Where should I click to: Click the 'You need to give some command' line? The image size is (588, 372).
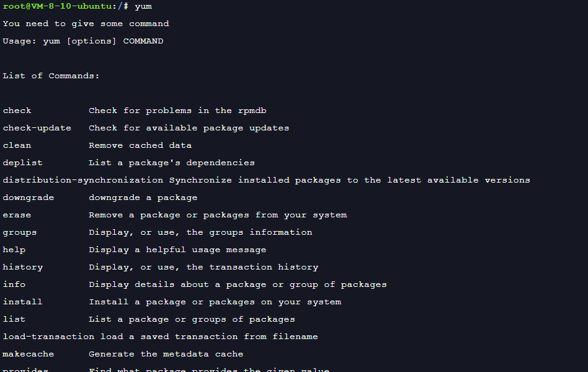click(86, 24)
